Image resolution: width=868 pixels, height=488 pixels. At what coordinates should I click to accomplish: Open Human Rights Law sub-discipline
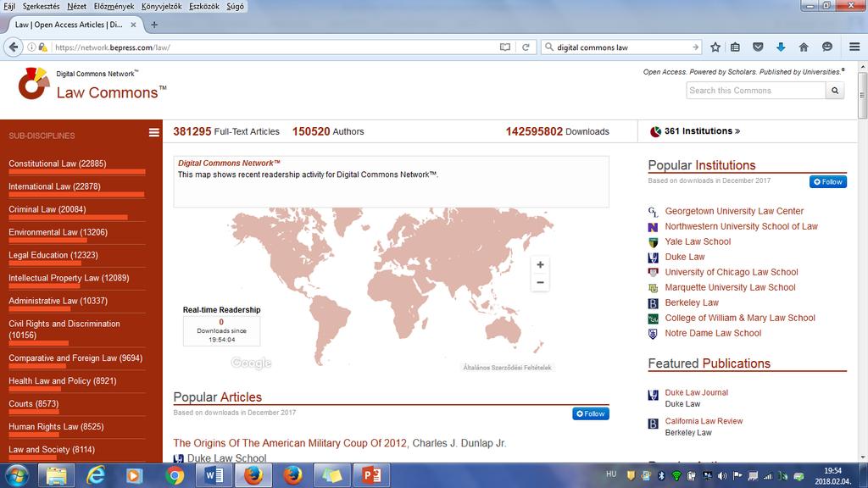click(56, 427)
